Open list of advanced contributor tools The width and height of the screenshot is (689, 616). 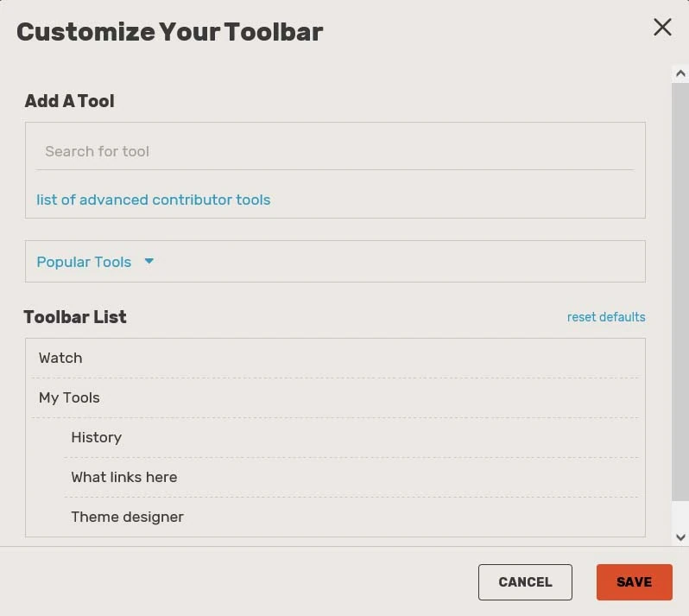tap(153, 200)
